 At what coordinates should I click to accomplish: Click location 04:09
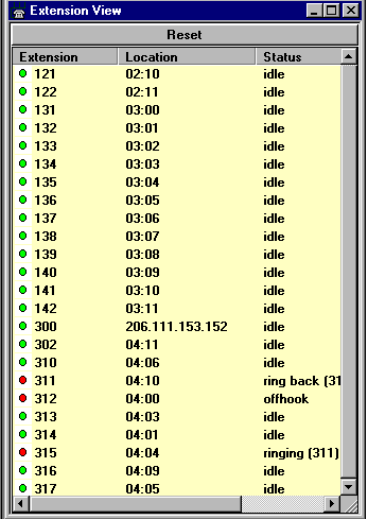143,471
